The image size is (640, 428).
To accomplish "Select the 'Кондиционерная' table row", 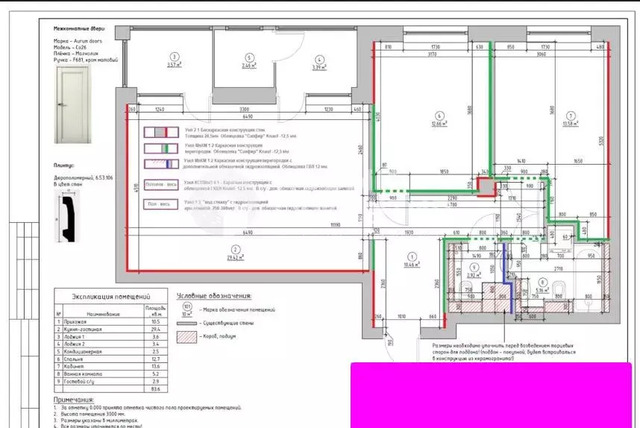I will (111, 351).
